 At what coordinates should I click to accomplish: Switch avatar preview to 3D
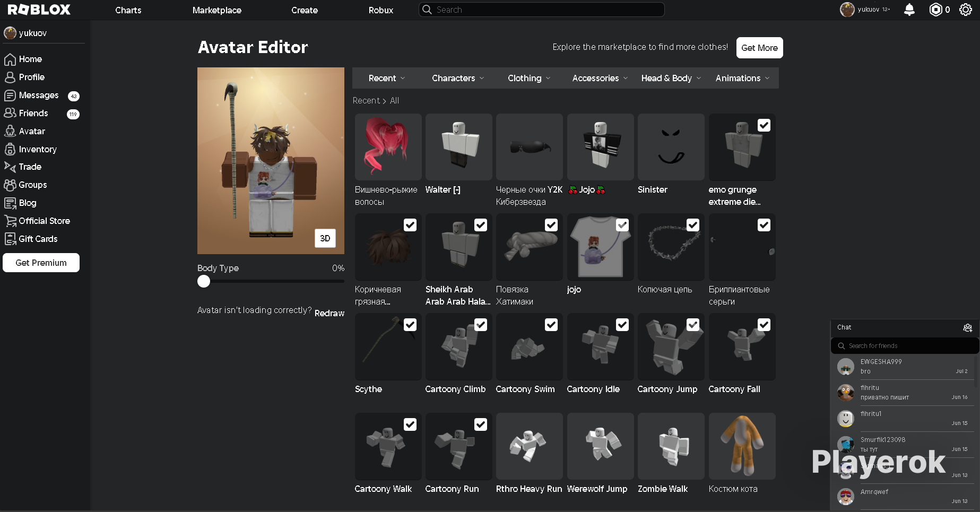tap(325, 238)
